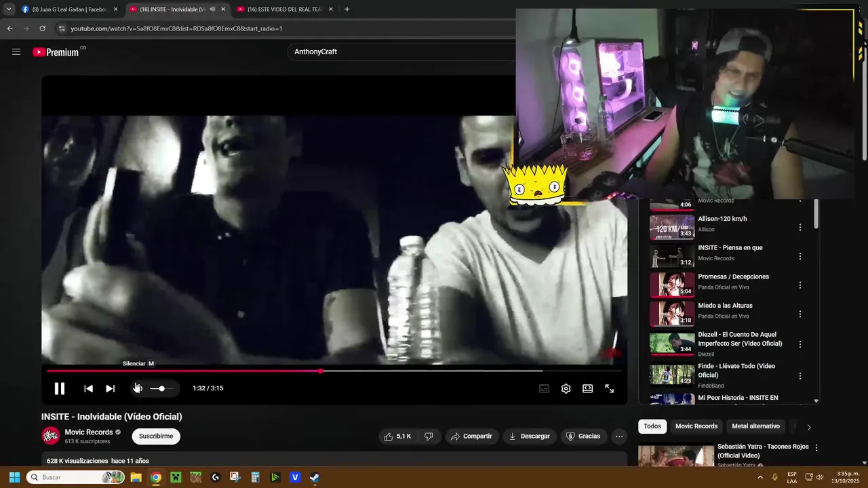Play INSITE - Piensa en que thumbnail
The height and width of the screenshot is (488, 868).
pyautogui.click(x=672, y=256)
